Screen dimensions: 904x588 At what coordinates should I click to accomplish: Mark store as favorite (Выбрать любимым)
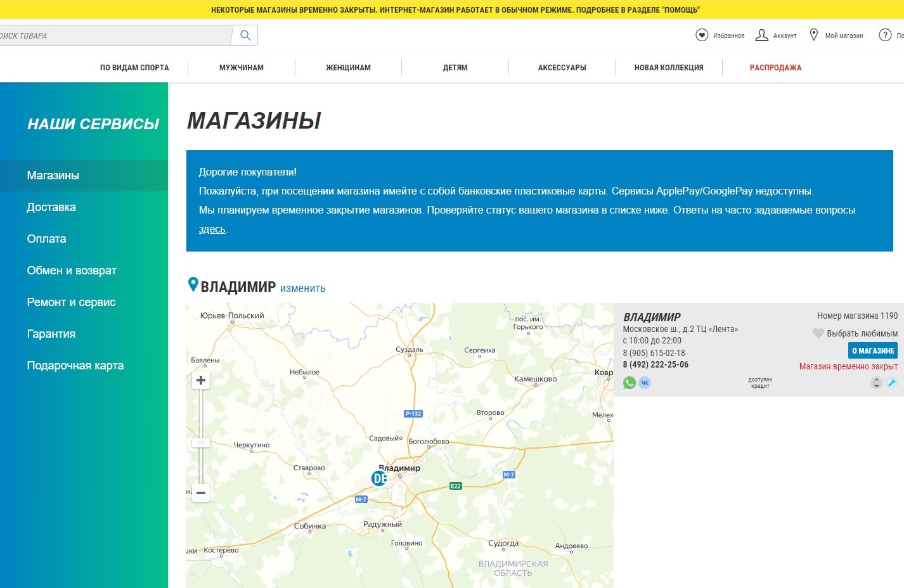(x=855, y=333)
